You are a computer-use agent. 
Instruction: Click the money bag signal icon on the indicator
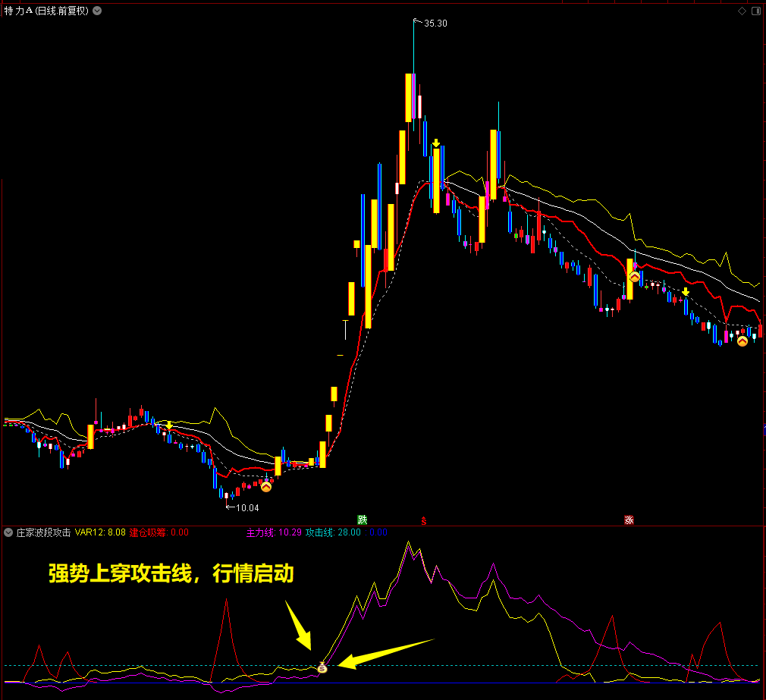[x=322, y=667]
